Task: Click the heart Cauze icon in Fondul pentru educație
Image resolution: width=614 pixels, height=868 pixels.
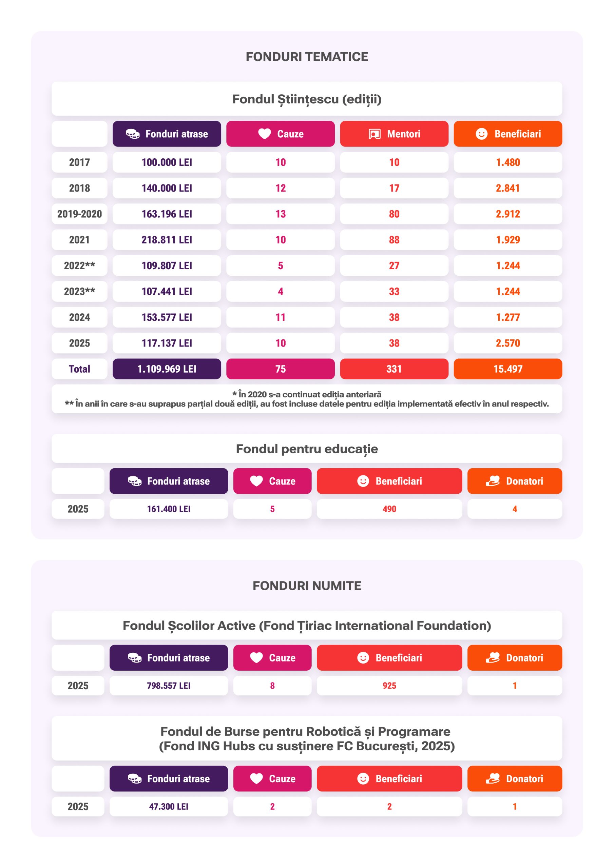Action: point(256,481)
